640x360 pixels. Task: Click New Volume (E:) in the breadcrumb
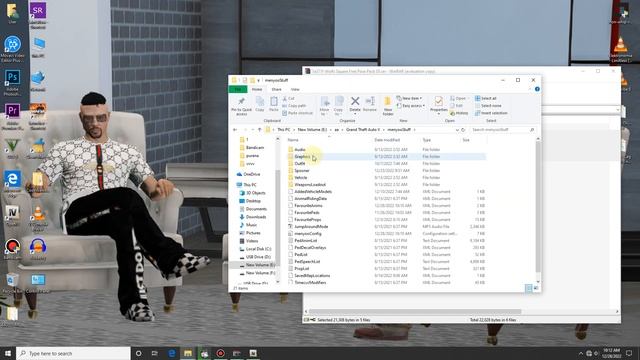tap(312, 130)
